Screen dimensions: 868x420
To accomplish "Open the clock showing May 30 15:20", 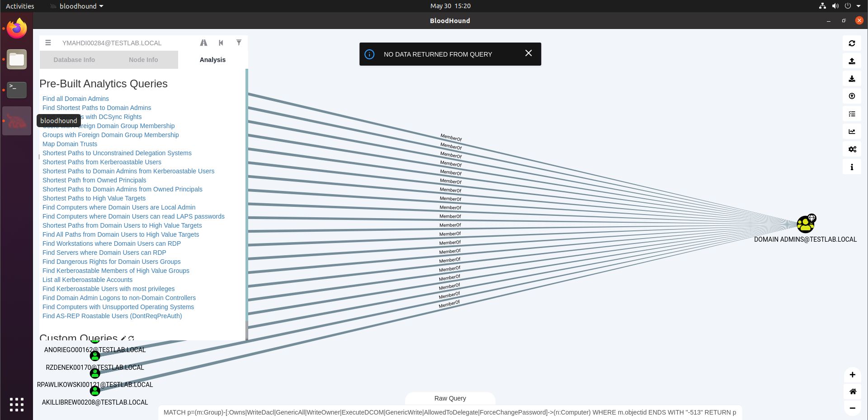I will [x=450, y=6].
